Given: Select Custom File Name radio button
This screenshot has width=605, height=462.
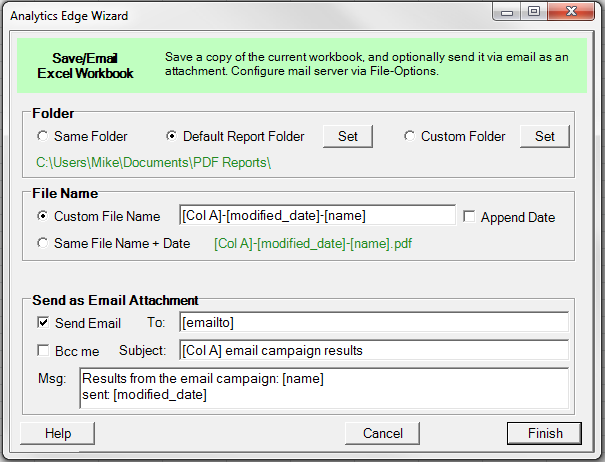Looking at the screenshot, I should click(42, 216).
